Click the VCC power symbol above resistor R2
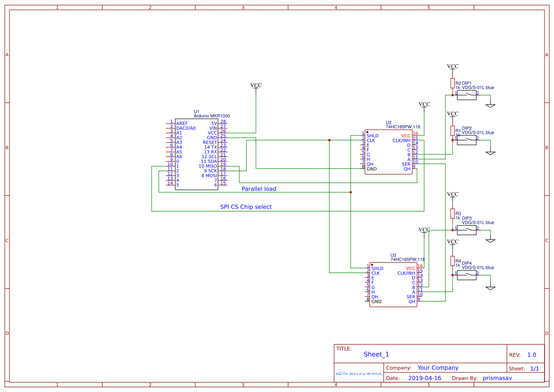This screenshot has width=554, height=392. point(453,66)
